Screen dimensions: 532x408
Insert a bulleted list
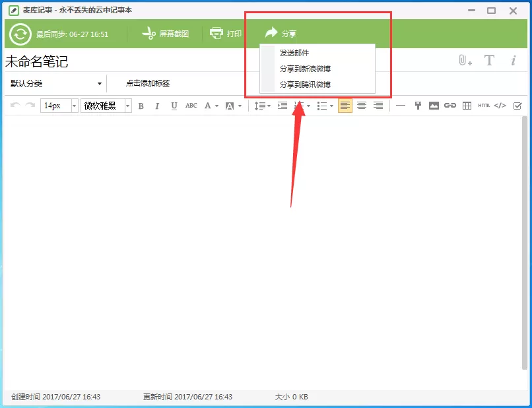322,106
